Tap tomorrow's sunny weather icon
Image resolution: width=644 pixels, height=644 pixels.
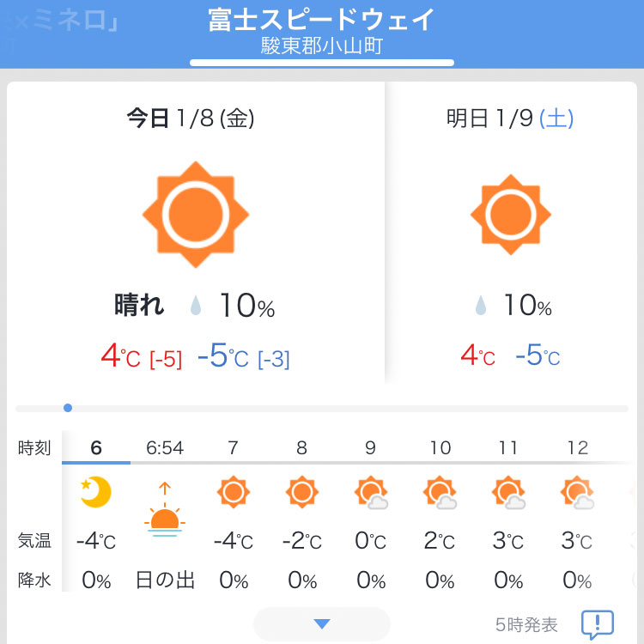(511, 215)
